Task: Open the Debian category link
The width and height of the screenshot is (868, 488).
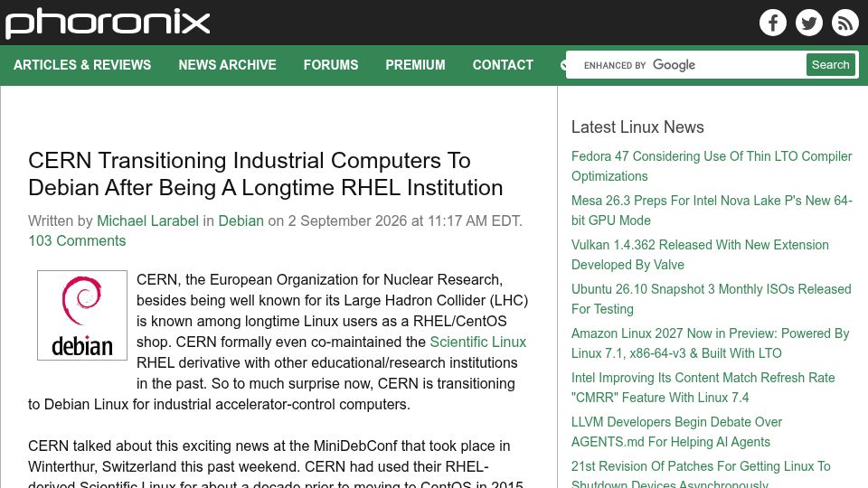Action: tap(241, 221)
